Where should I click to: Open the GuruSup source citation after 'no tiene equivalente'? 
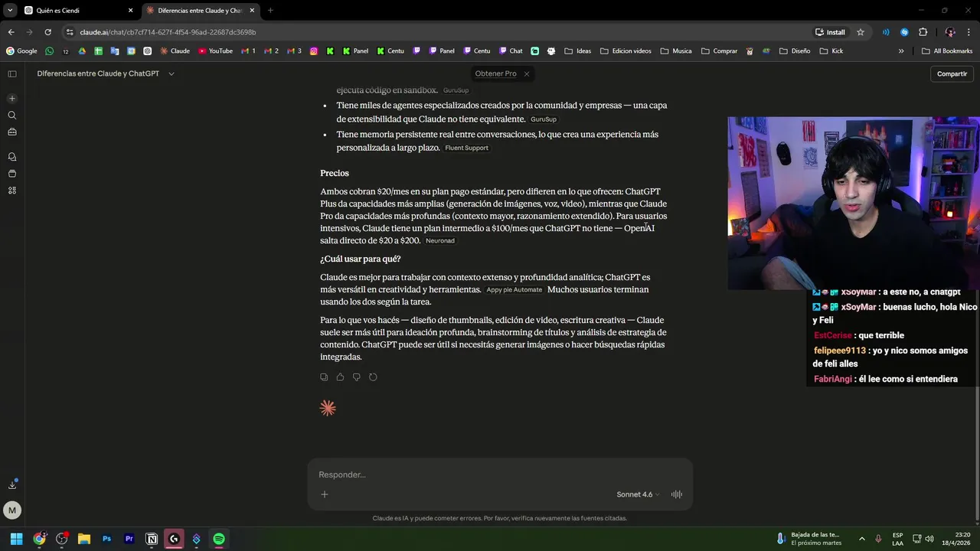coord(544,119)
